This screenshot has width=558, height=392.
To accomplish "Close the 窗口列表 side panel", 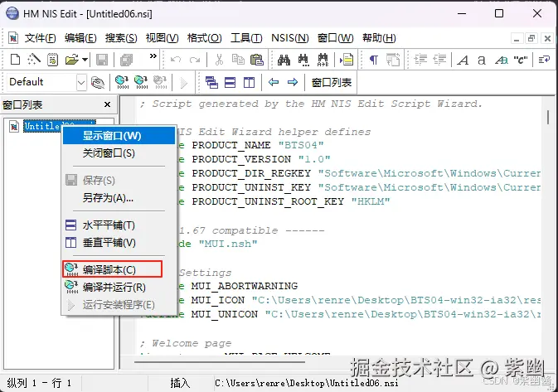I will click(107, 104).
